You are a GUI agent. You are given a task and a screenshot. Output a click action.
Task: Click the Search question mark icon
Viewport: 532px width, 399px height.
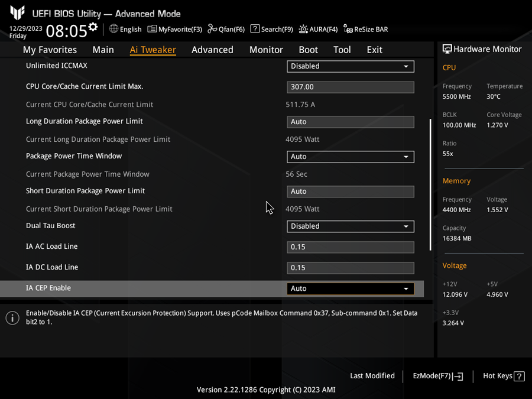point(255,29)
